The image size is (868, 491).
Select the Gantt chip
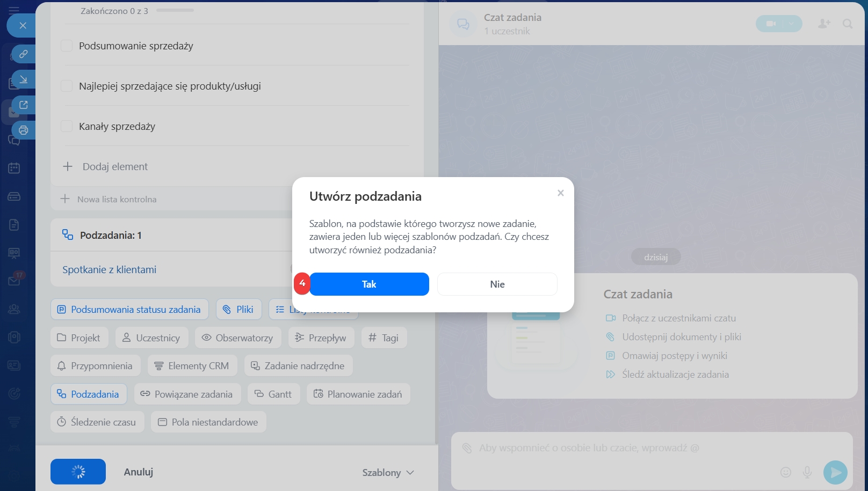click(x=273, y=394)
